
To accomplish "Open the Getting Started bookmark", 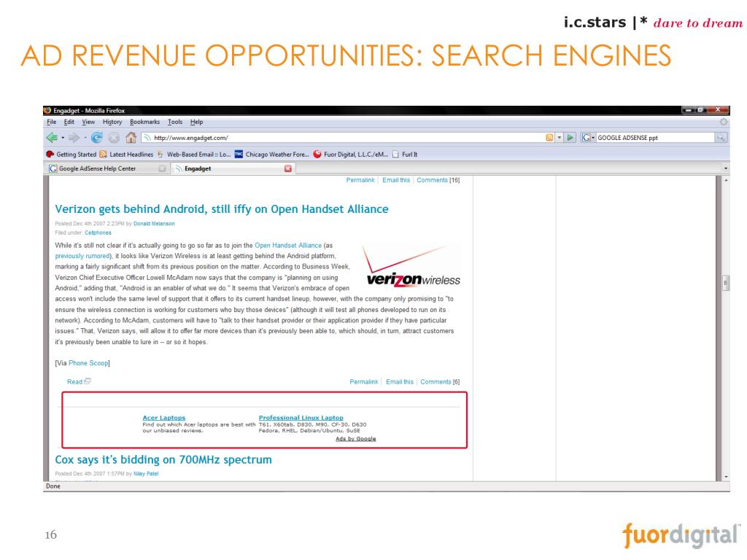I will click(71, 155).
